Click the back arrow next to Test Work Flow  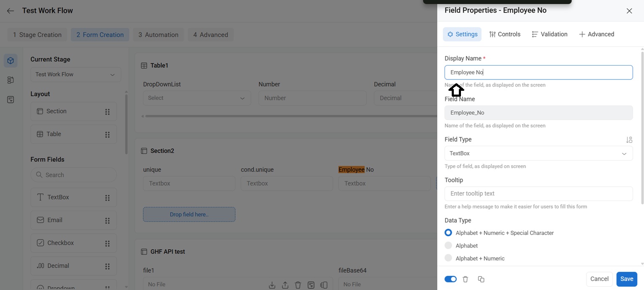click(10, 11)
